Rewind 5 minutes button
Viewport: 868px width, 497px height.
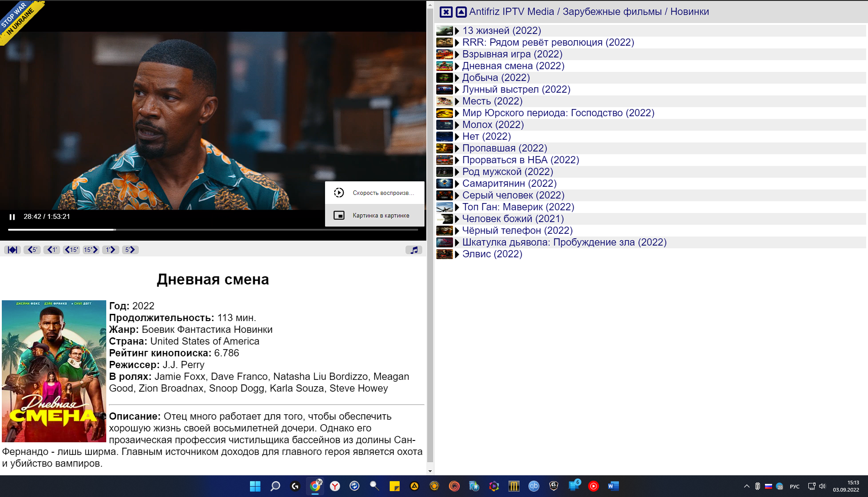32,250
